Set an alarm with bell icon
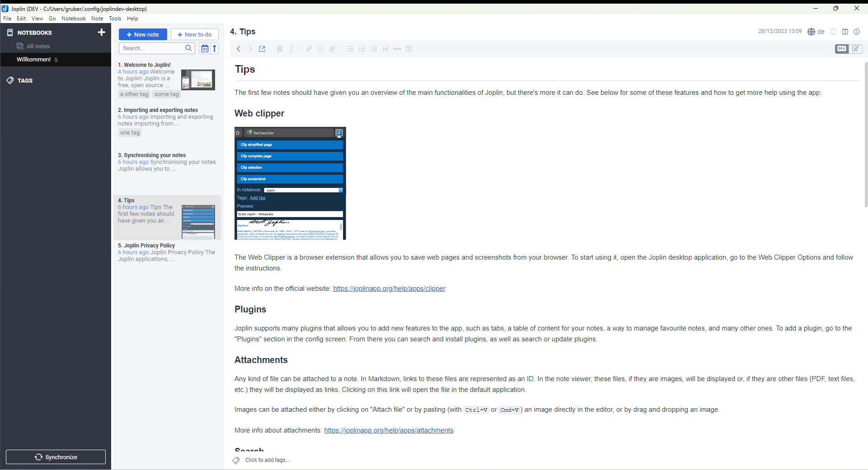This screenshot has height=470, width=868. 833,32
